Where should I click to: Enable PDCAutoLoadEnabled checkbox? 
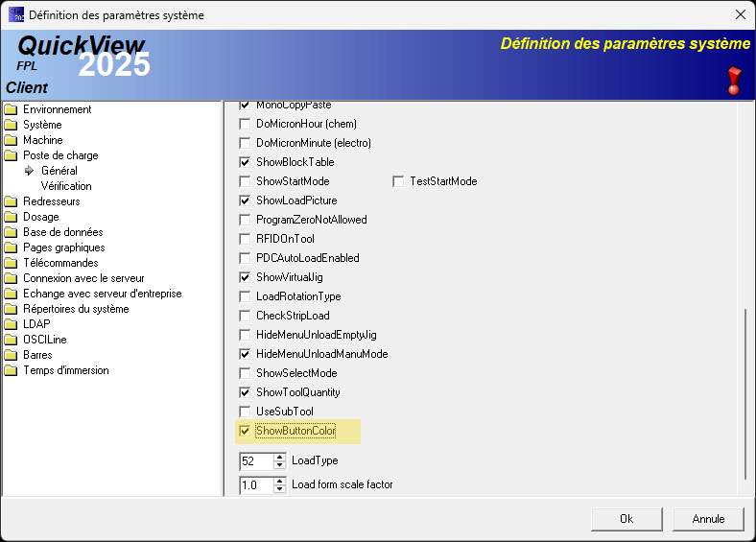(x=245, y=258)
